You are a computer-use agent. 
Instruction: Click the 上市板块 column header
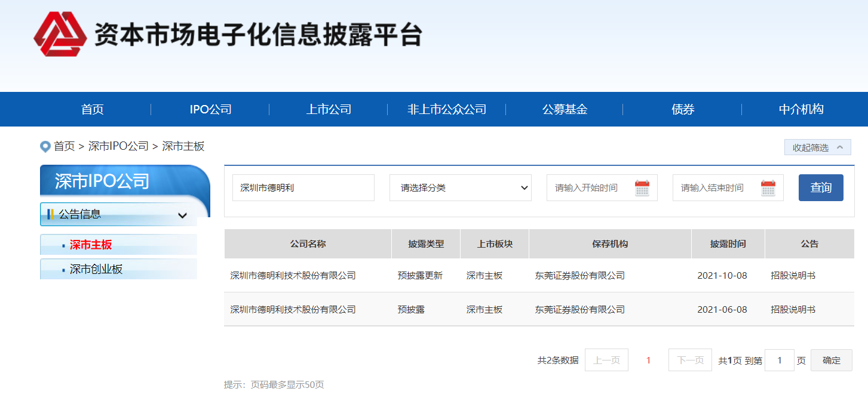(495, 244)
